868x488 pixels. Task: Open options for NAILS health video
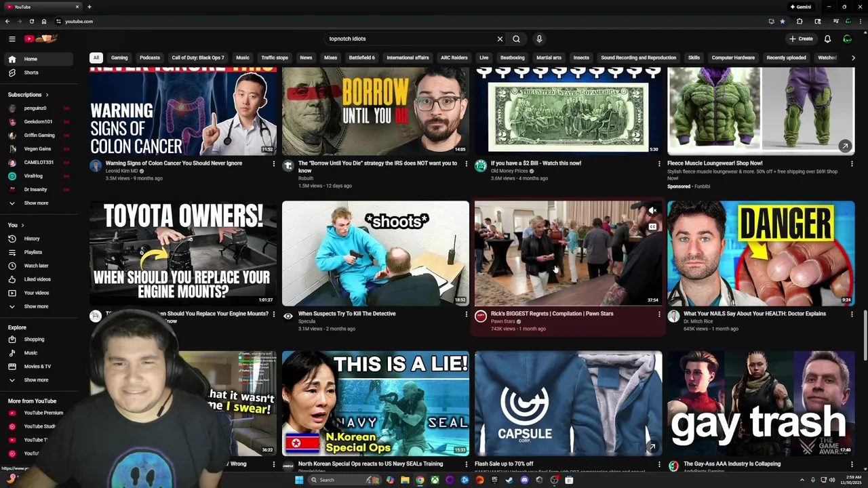(x=852, y=314)
